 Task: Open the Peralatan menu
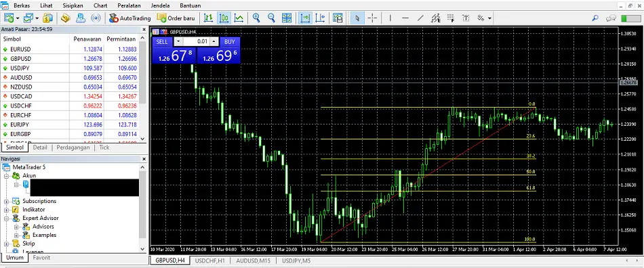point(129,5)
